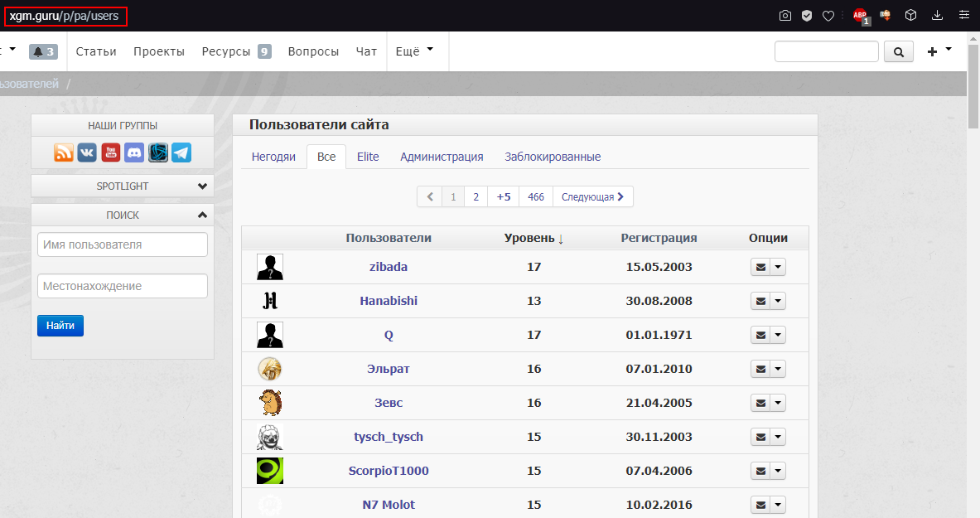
Task: Open the Статьи menu
Action: 96,51
